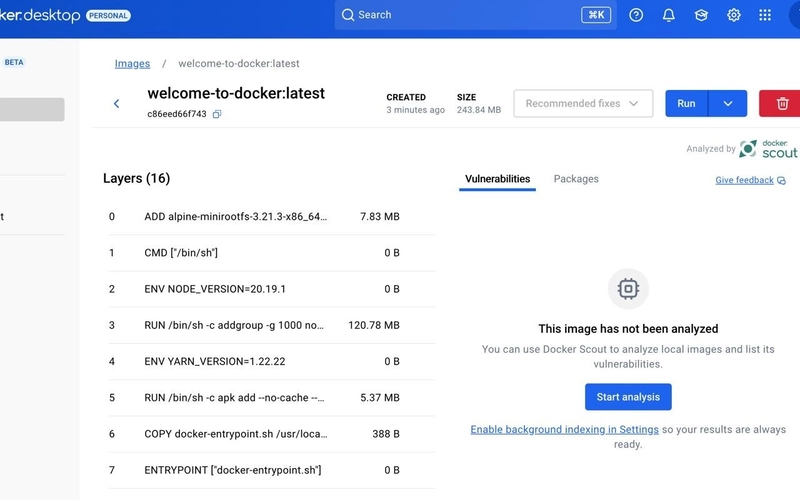
Task: Click the 120.78 MB layer size
Action: (x=373, y=326)
